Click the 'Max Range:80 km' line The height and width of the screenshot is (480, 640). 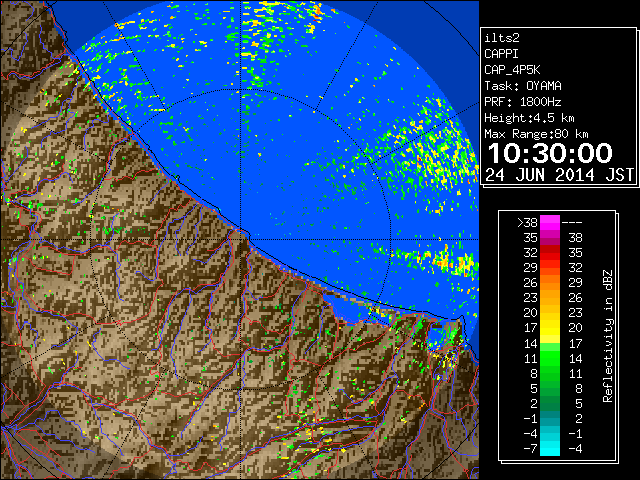pos(536,134)
